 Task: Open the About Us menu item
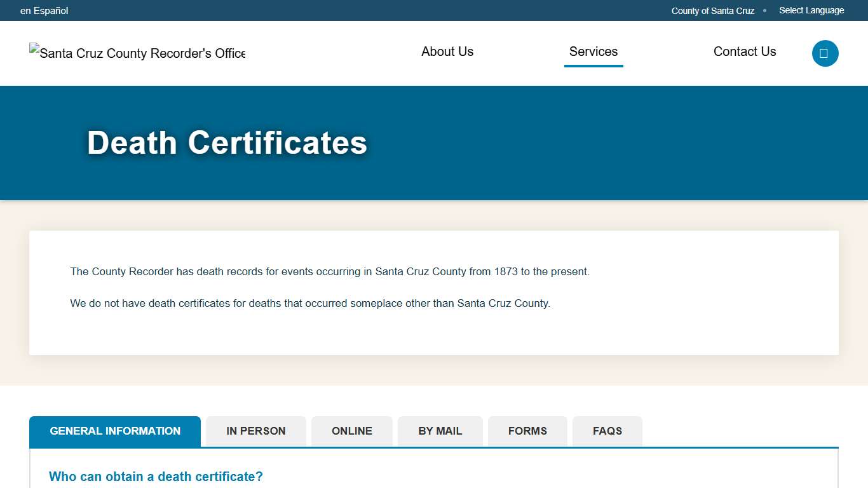(447, 51)
